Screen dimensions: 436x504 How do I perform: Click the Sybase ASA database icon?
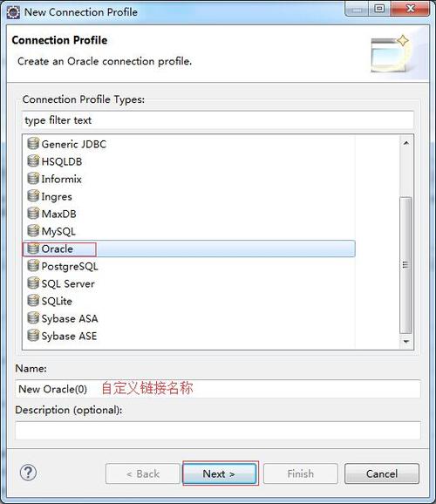click(x=33, y=318)
